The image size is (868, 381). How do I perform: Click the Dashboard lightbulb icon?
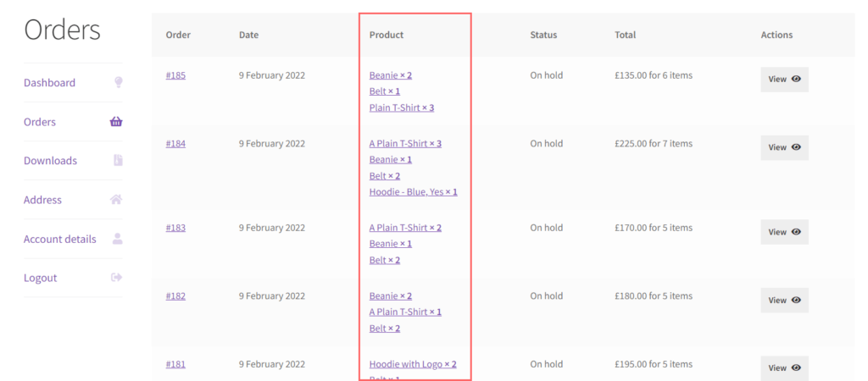pos(118,82)
